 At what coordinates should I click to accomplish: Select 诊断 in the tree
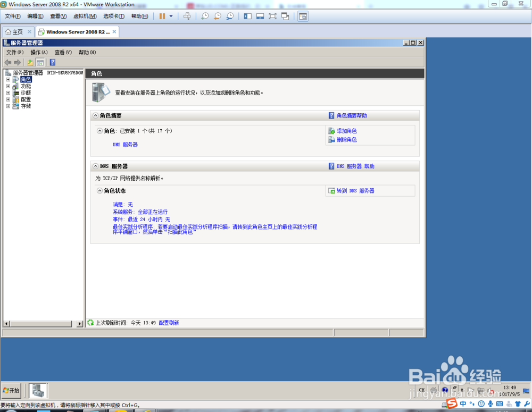26,93
